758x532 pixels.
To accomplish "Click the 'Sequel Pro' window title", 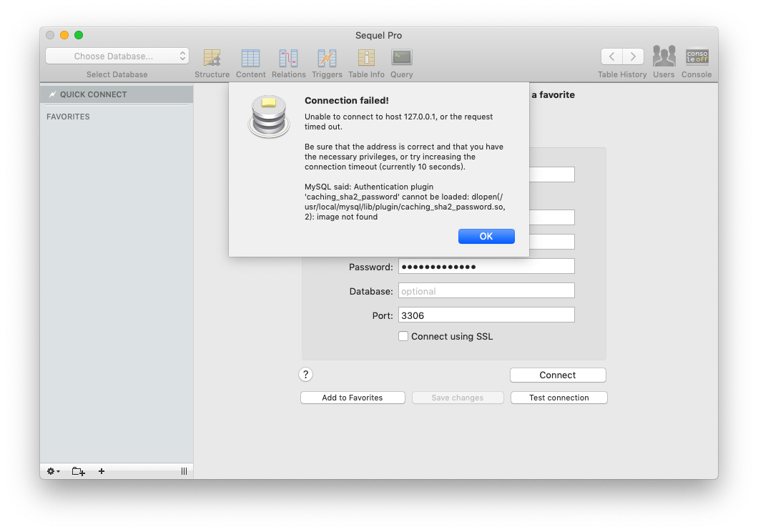I will click(x=378, y=35).
